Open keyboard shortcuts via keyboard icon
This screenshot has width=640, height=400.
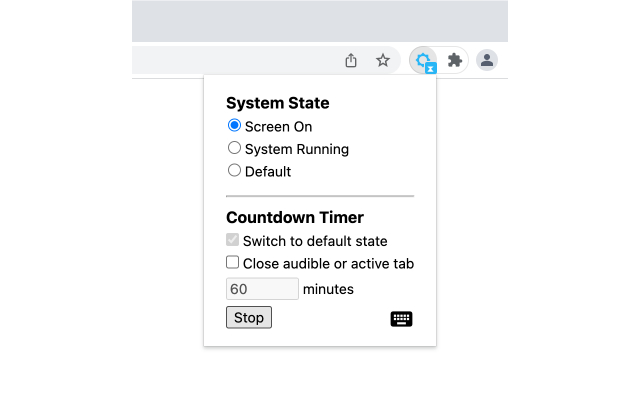click(401, 318)
